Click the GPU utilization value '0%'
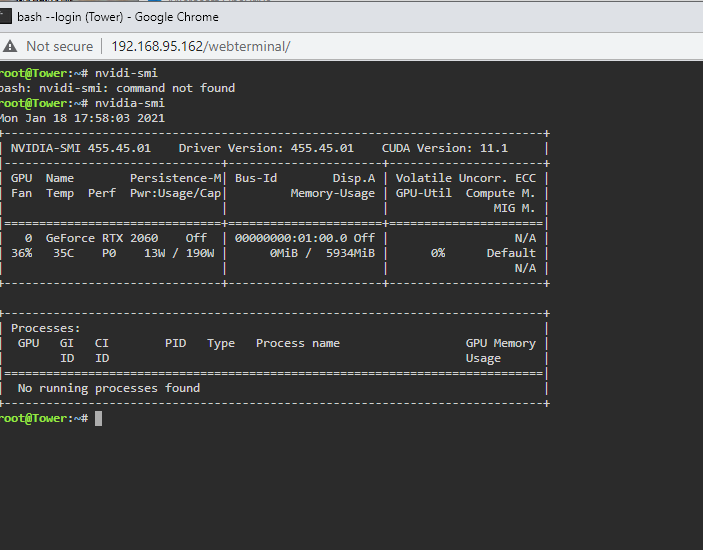This screenshot has width=703, height=550. (x=438, y=253)
